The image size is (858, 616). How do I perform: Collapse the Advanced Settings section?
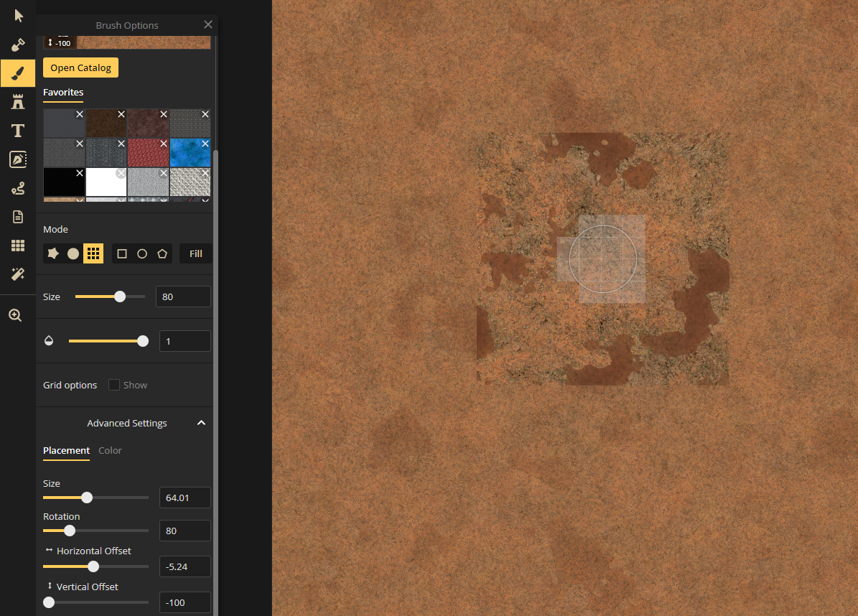point(202,422)
